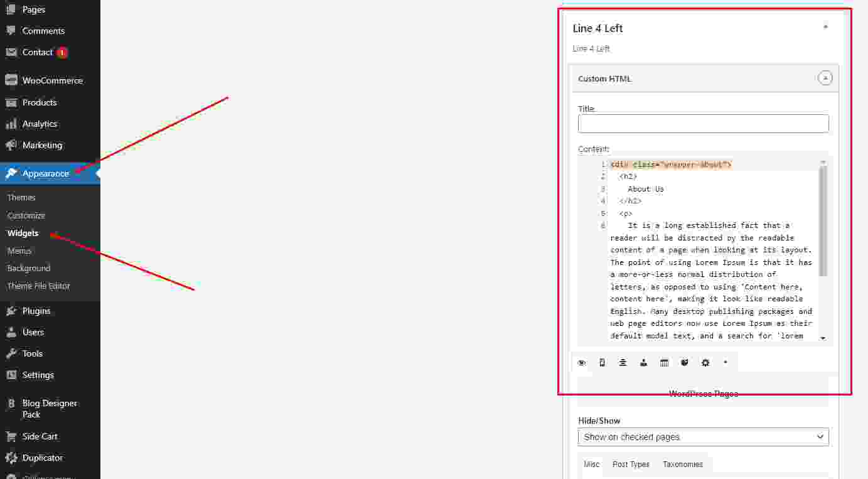868x479 pixels.
Task: Select the alignment icon in widget options
Action: 623,363
